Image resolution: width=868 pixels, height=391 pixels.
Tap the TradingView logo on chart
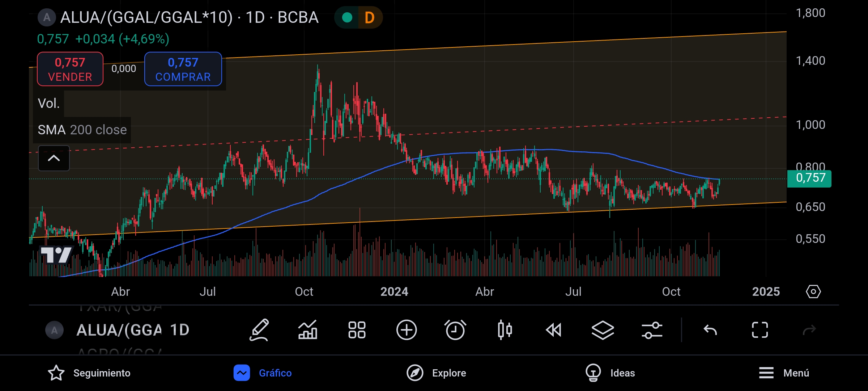(x=56, y=255)
